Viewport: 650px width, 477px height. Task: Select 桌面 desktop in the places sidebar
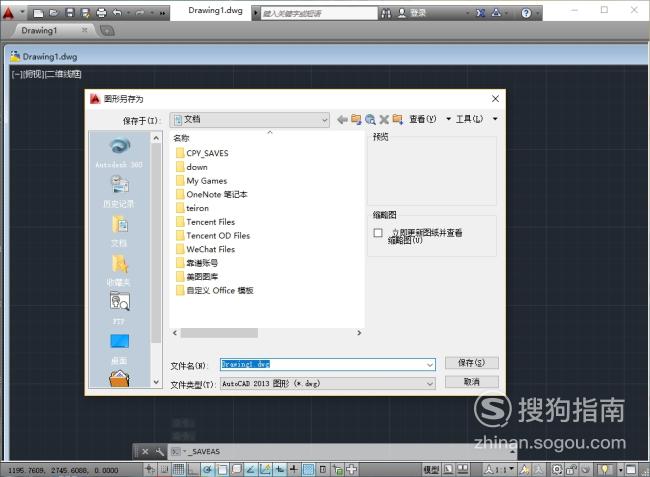point(119,349)
